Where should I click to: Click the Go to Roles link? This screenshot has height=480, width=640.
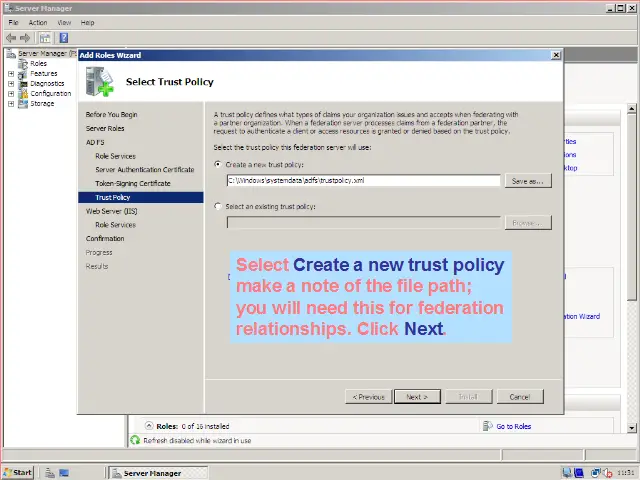[513, 426]
